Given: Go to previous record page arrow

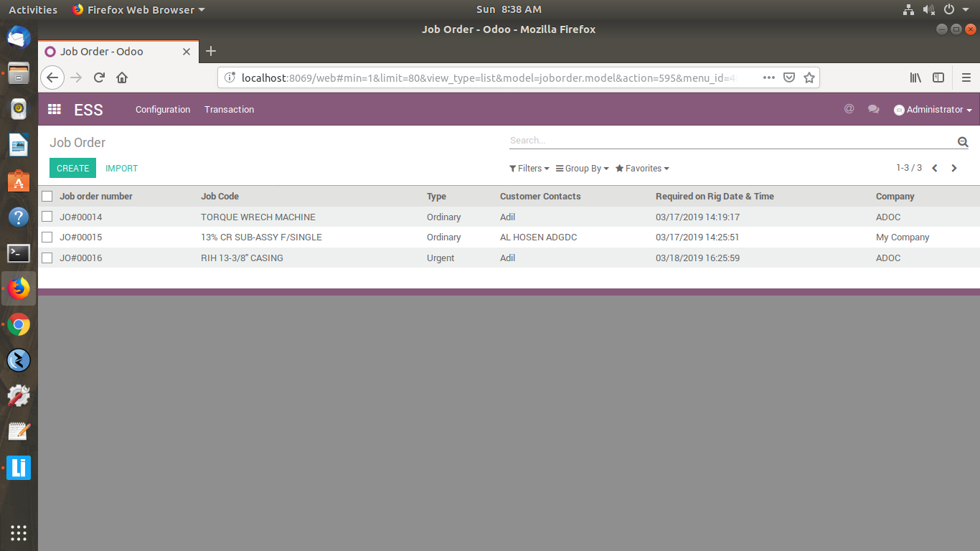Looking at the screenshot, I should click(x=934, y=167).
